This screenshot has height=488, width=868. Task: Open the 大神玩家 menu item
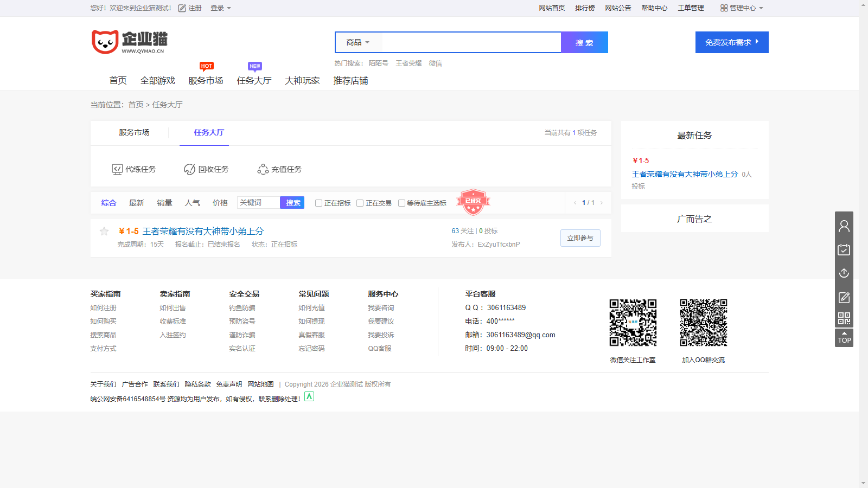301,80
